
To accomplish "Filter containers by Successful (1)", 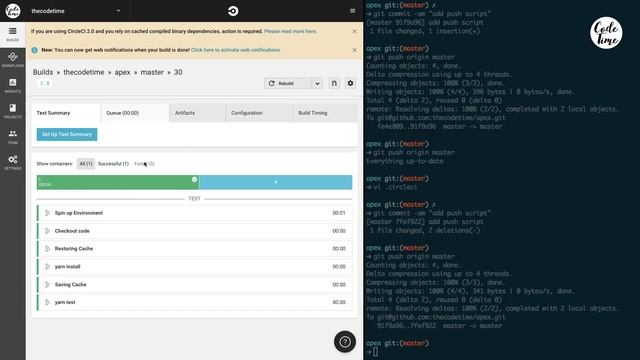I will [x=113, y=164].
